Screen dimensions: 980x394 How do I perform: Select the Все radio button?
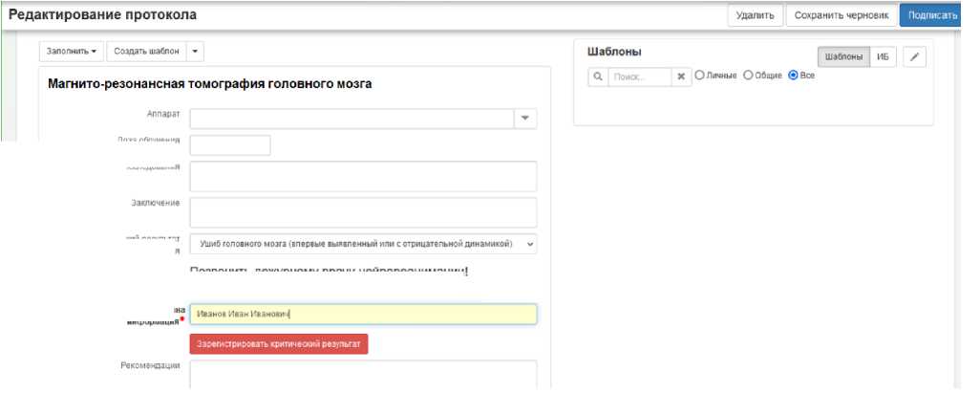(x=793, y=76)
